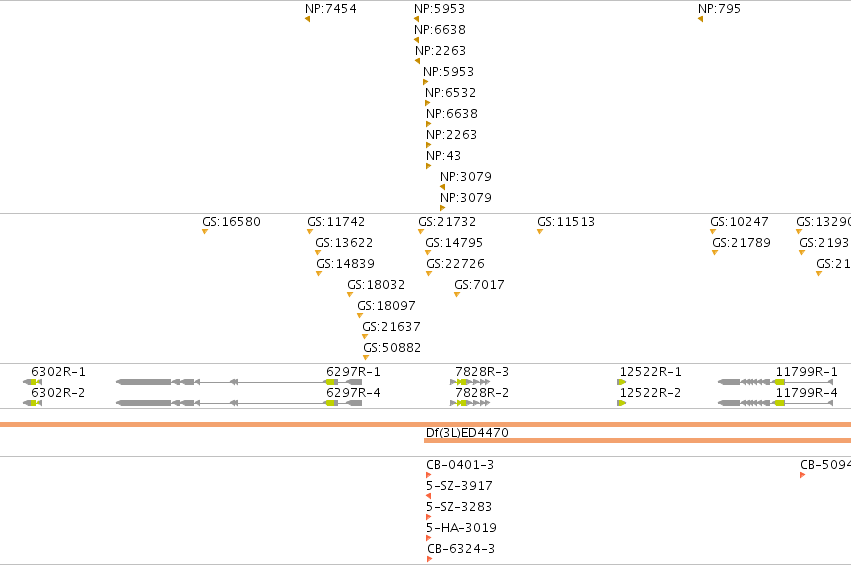This screenshot has height=565, width=851.
Task: Click the Df(3L)ED4470 deficiency label
Action: point(467,433)
